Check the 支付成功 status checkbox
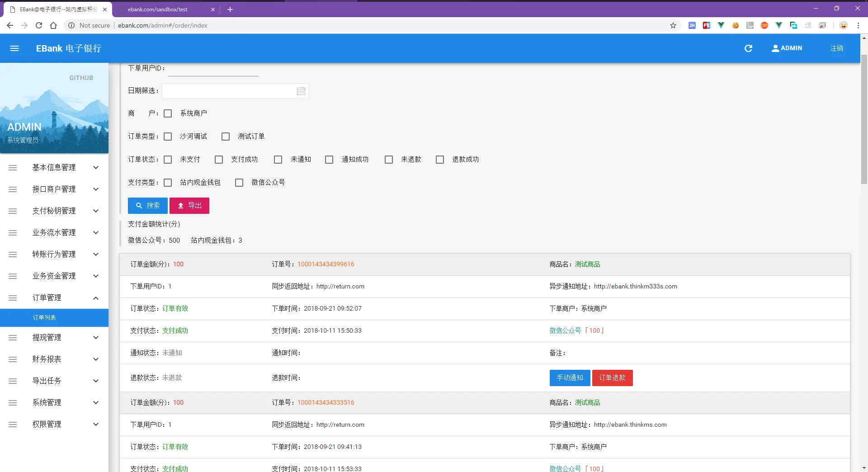 pos(219,160)
